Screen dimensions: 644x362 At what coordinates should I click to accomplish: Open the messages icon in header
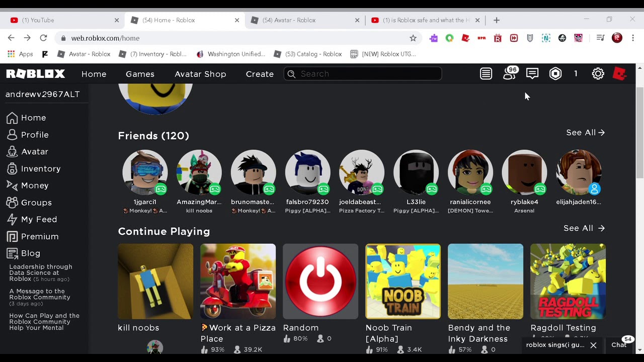(532, 74)
